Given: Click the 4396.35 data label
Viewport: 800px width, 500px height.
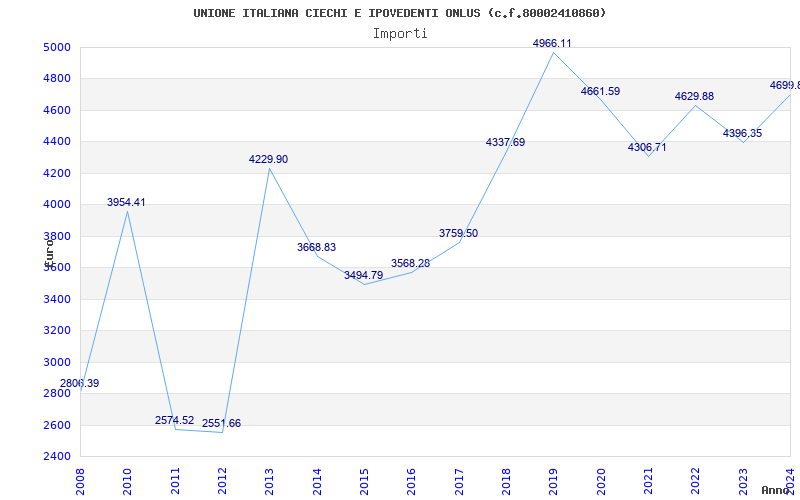Looking at the screenshot, I should tap(742, 134).
